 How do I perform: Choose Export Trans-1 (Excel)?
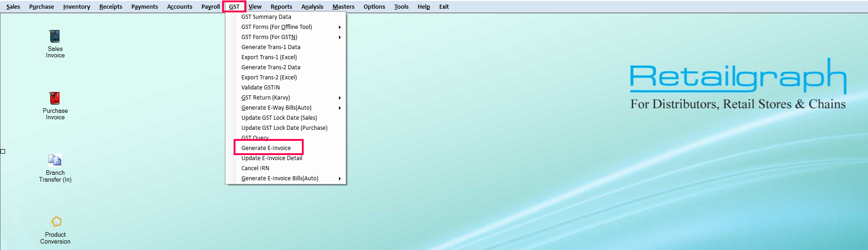pyautogui.click(x=285, y=57)
